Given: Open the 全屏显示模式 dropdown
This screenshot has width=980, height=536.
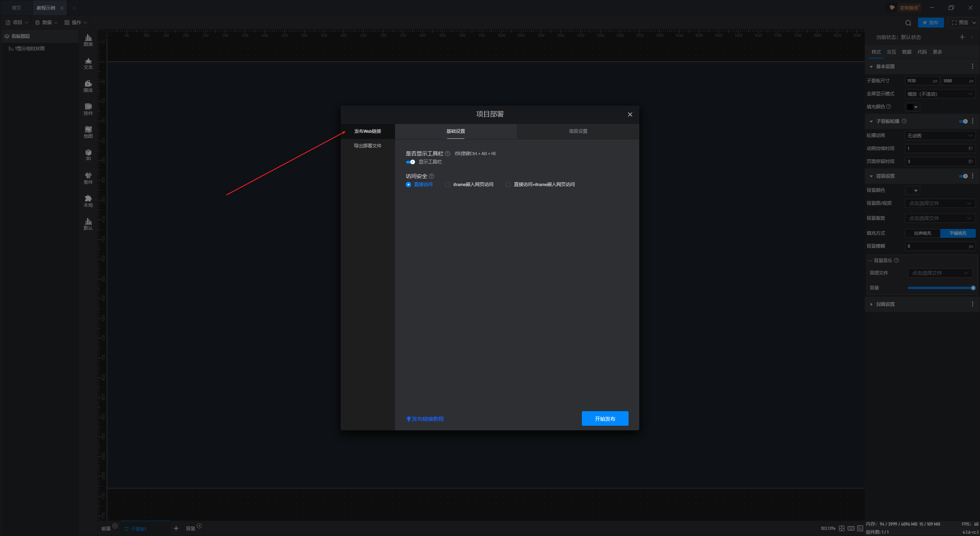Looking at the screenshot, I should click(940, 94).
